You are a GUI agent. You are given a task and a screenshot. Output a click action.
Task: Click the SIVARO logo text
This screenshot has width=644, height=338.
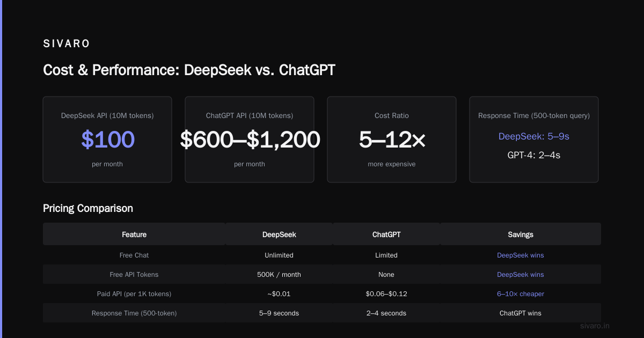(67, 44)
